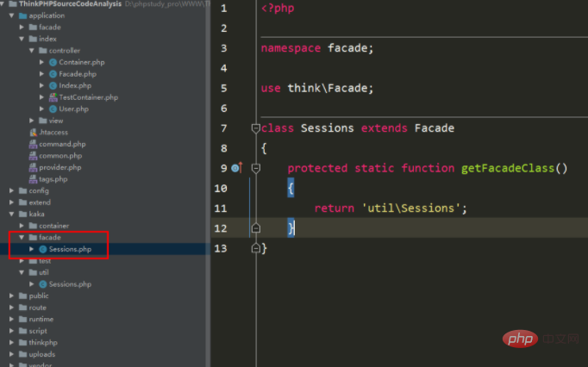The width and height of the screenshot is (588, 367).
Task: Expand the container folder under kaka
Action: coord(22,226)
